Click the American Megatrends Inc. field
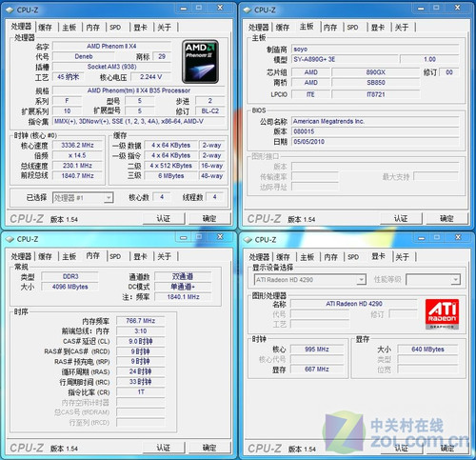The image size is (476, 460). click(x=375, y=121)
